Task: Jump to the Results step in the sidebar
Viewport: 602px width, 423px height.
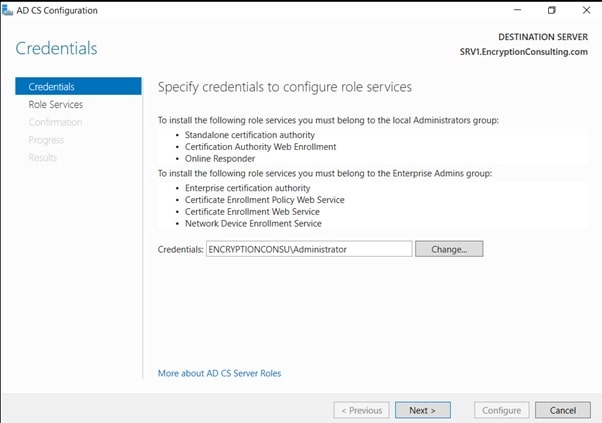Action: [x=43, y=157]
